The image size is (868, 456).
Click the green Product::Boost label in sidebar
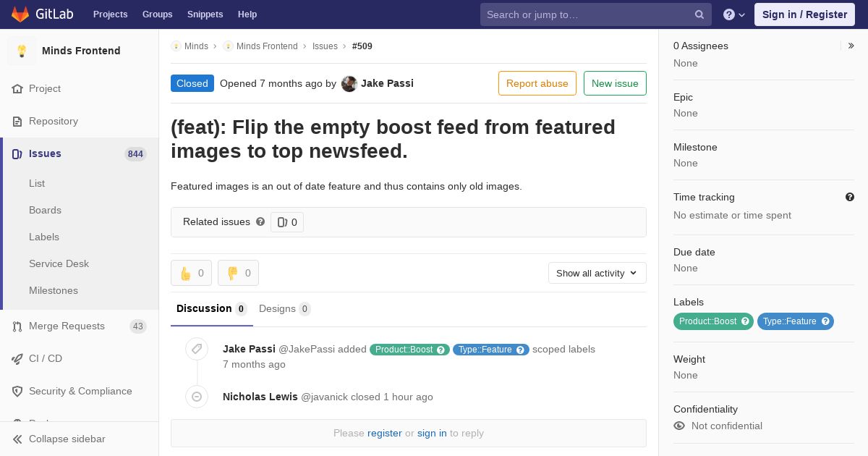(x=713, y=321)
